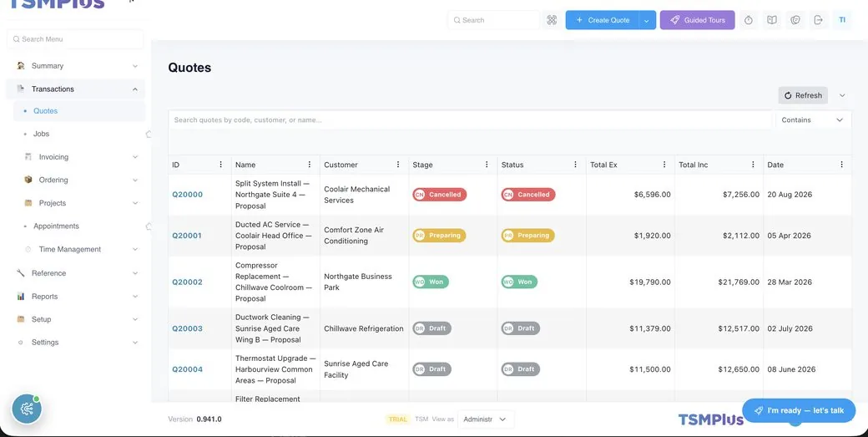Pin the Appointments menu item
Image resolution: width=868 pixels, height=437 pixels.
149,226
